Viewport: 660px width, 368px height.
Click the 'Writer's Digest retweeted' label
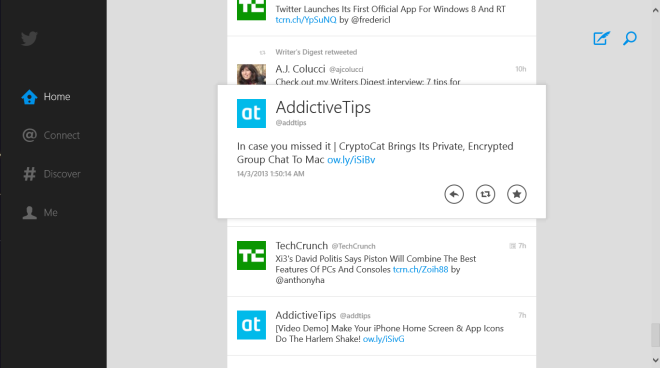tap(316, 52)
